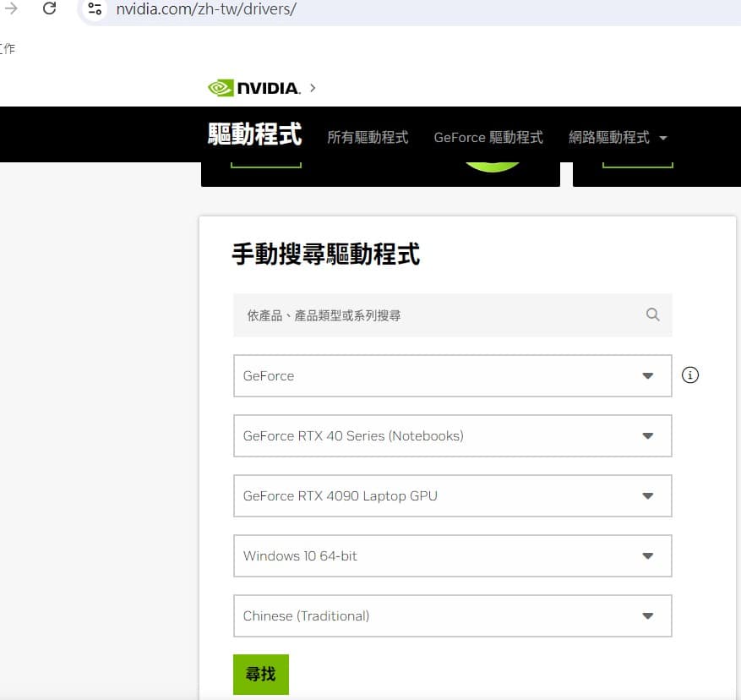Click the magnifying glass search icon

tap(652, 314)
